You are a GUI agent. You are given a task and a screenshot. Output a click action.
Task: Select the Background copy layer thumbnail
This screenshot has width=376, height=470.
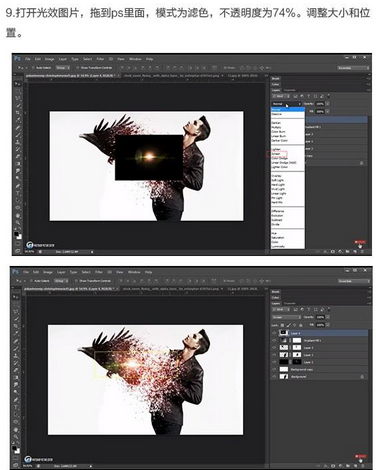tap(284, 369)
